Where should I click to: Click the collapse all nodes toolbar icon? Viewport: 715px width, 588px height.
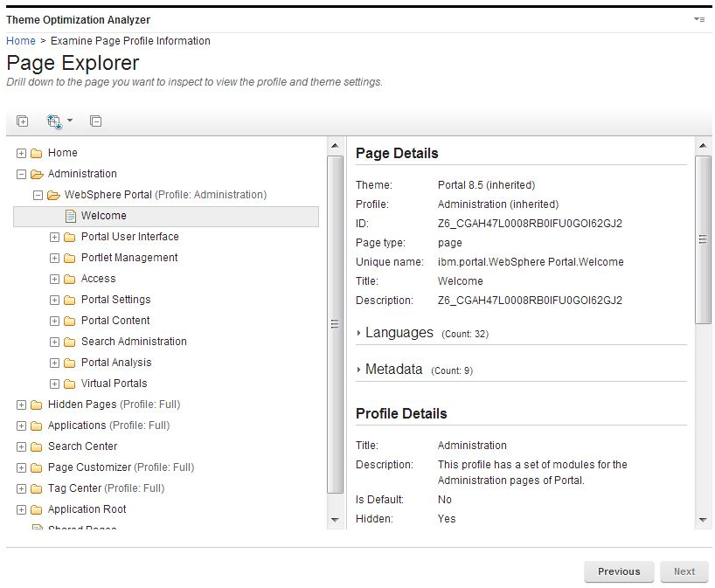click(95, 121)
